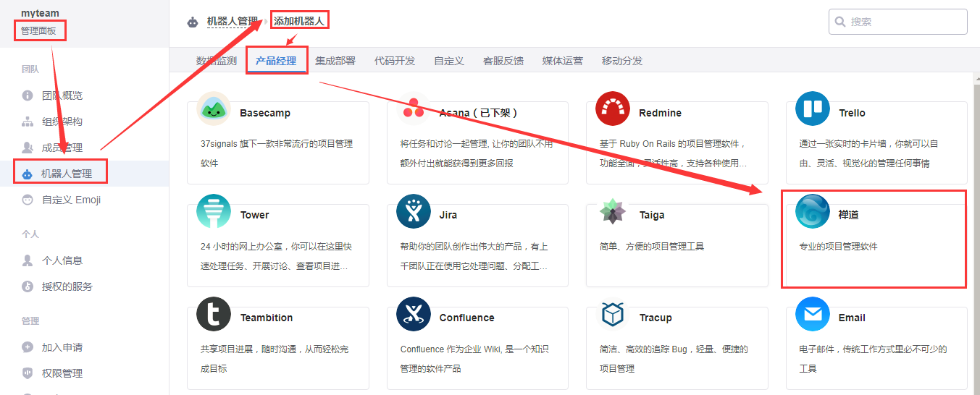The height and width of the screenshot is (395, 980).
Task: Click the org chart icon beside 组织架构
Action: (x=28, y=122)
